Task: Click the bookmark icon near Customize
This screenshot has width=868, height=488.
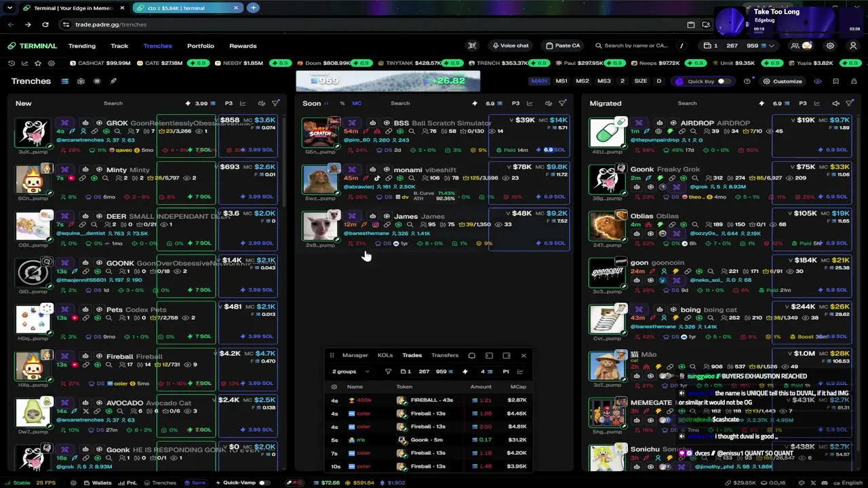Action: click(x=835, y=81)
